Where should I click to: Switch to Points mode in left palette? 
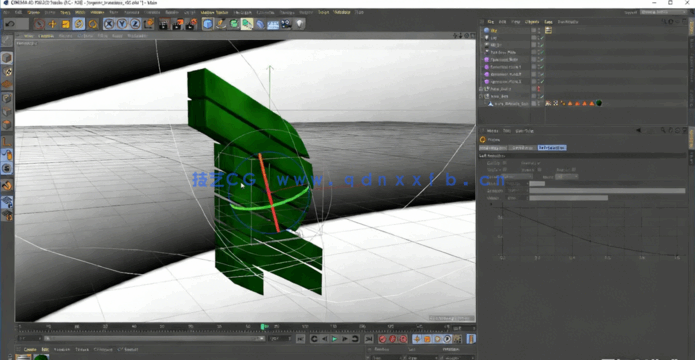click(x=7, y=98)
